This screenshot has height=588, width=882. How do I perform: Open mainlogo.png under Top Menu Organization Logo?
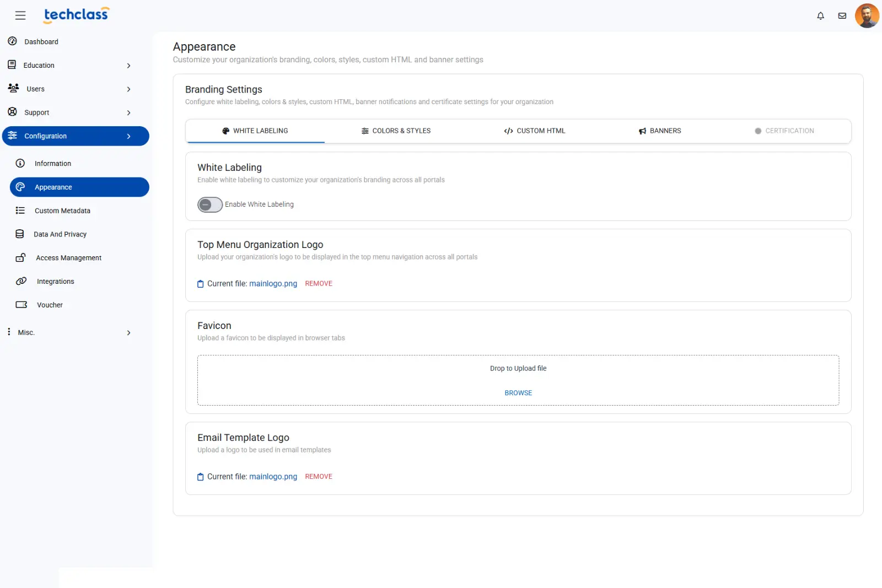(x=273, y=284)
